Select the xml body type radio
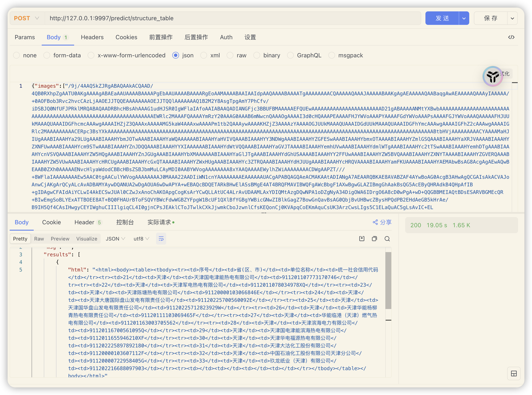The height and width of the screenshot is (395, 532). click(204, 55)
